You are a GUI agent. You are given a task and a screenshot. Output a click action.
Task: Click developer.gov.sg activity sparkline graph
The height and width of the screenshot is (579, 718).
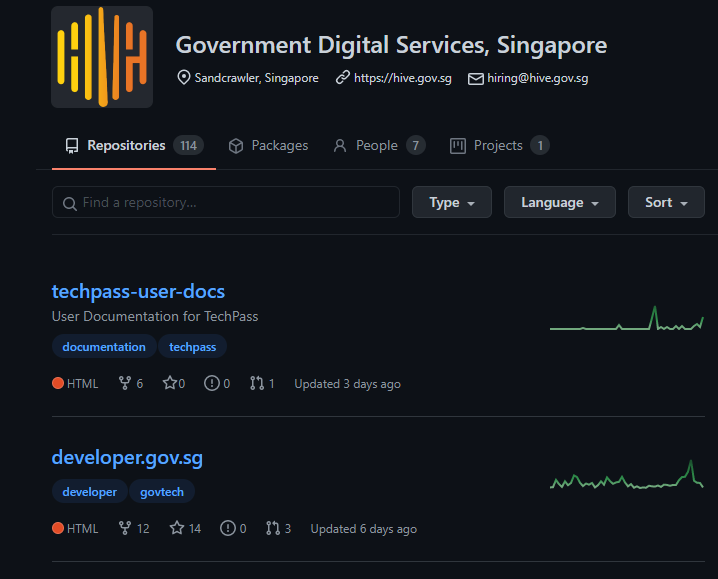tap(627, 475)
